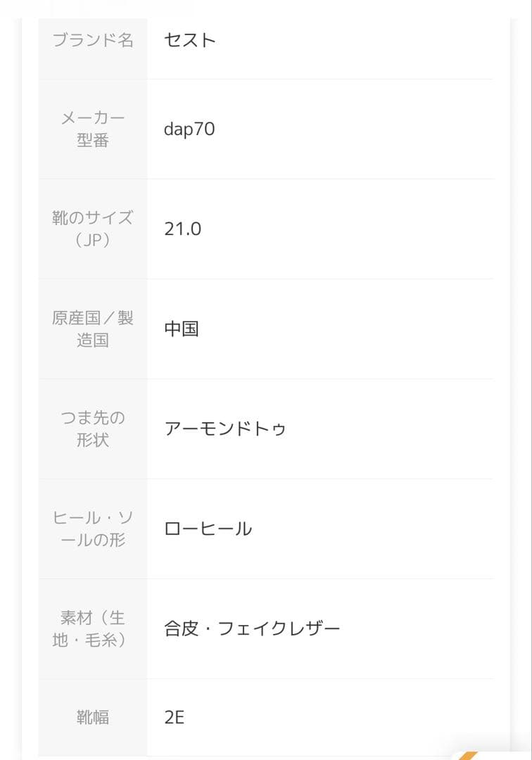Click the orange icon at bottom right corner
The width and height of the screenshot is (532, 760).
point(469,755)
